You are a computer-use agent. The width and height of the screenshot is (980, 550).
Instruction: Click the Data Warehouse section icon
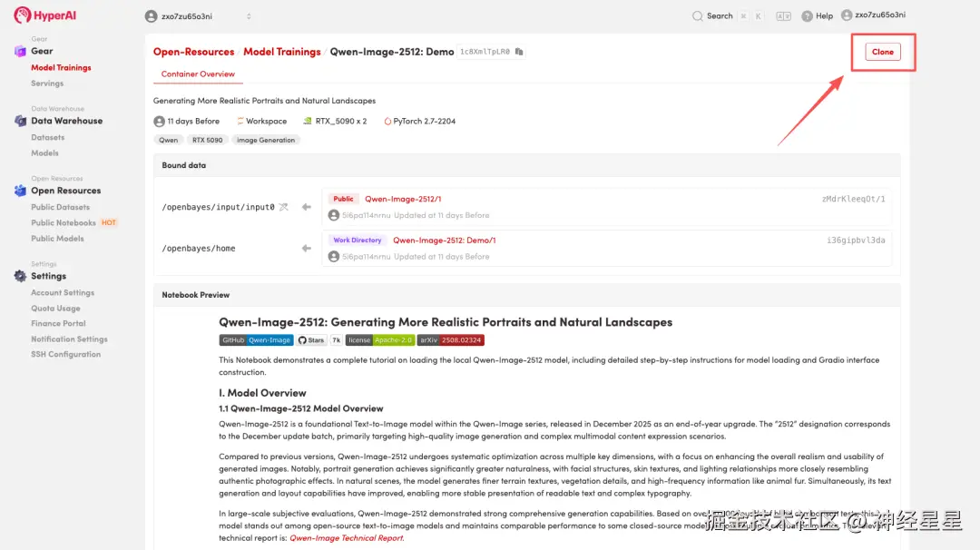[x=20, y=121]
